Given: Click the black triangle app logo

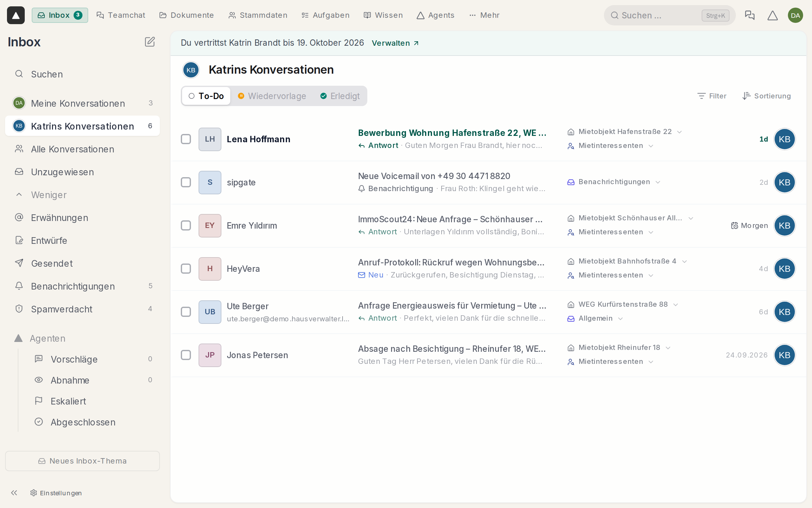Looking at the screenshot, I should point(16,15).
